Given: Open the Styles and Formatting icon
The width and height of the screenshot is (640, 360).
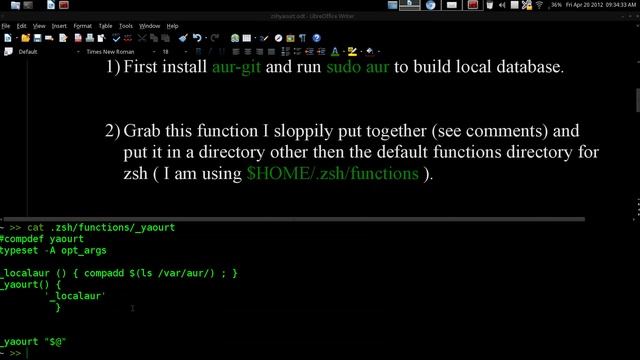Looking at the screenshot, I should 8,51.
